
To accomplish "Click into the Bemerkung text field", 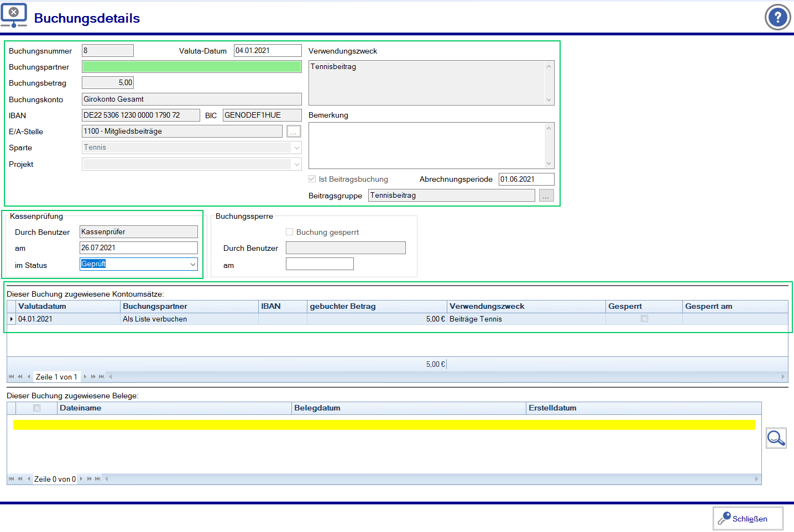I will coord(426,145).
